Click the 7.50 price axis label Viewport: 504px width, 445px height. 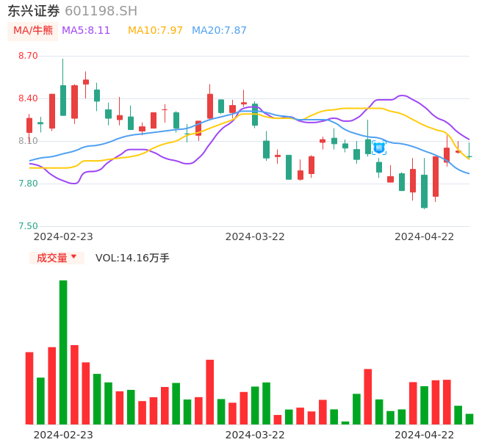tap(27, 226)
